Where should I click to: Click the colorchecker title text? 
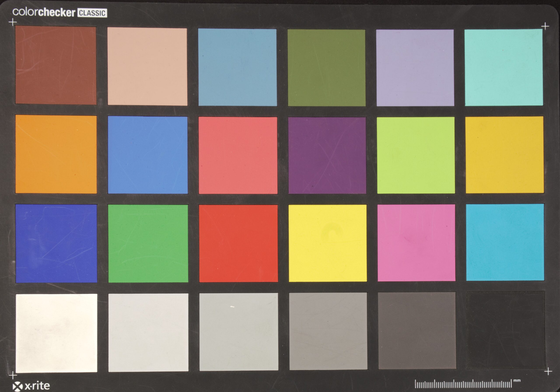pos(44,12)
